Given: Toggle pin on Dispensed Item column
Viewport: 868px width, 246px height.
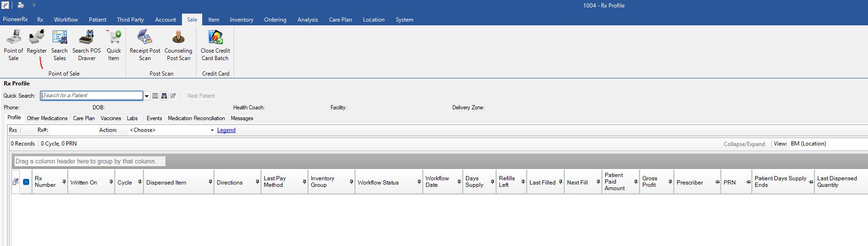Looking at the screenshot, I should pos(210,182).
